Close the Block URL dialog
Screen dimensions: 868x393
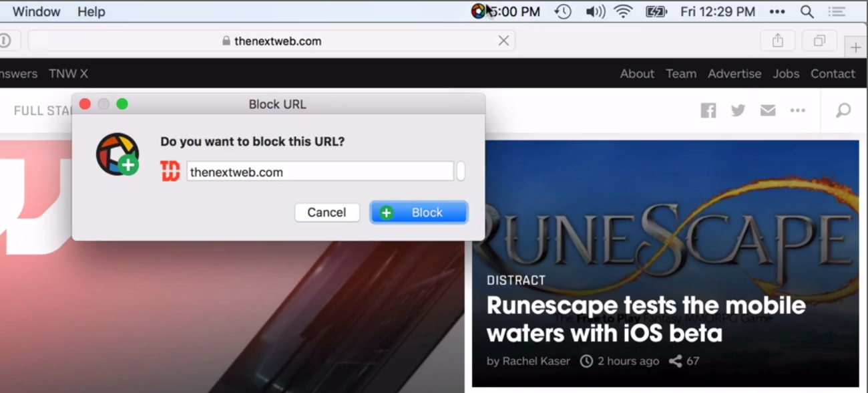85,104
